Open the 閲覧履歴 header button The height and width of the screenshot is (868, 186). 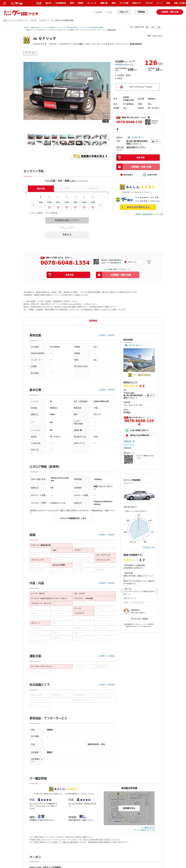pyautogui.click(x=141, y=12)
